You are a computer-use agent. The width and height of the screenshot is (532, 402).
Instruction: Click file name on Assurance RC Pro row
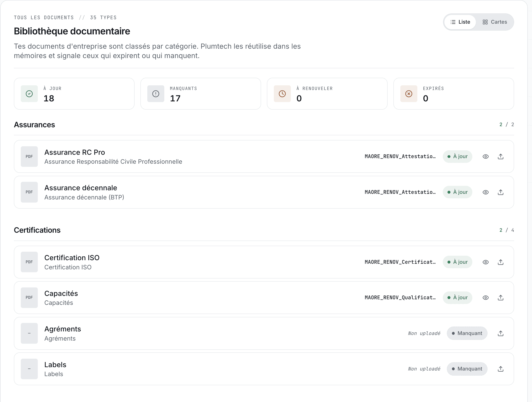pos(400,156)
